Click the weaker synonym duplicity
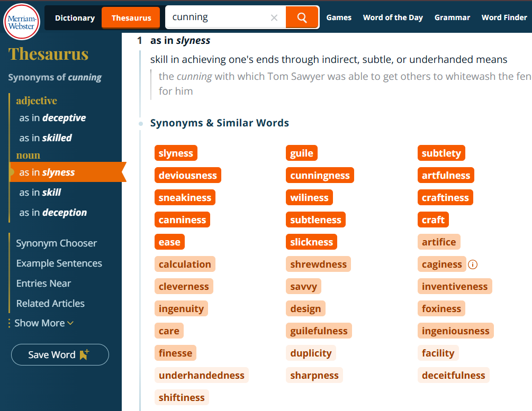The width and height of the screenshot is (532, 411). [x=311, y=353]
